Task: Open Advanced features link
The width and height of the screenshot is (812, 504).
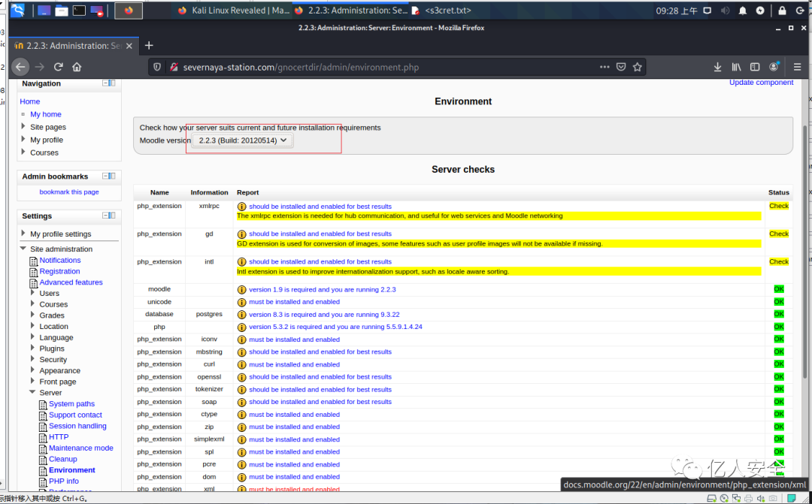Action: tap(71, 282)
